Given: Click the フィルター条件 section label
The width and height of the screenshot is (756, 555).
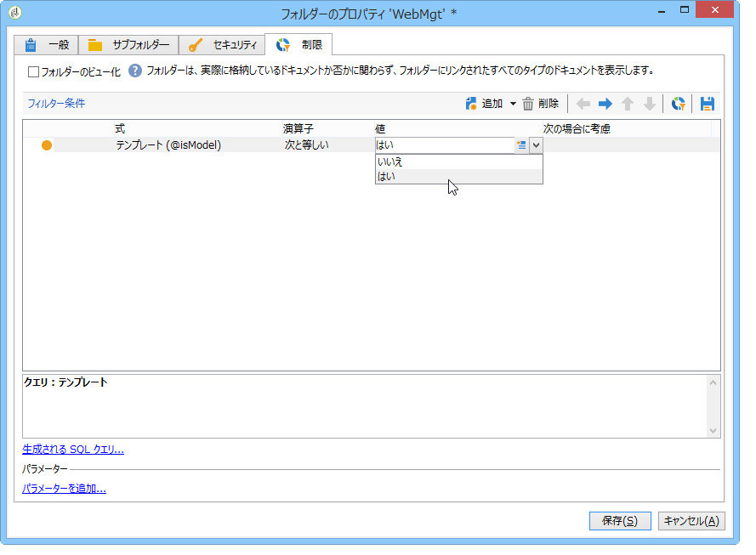Looking at the screenshot, I should (56, 104).
